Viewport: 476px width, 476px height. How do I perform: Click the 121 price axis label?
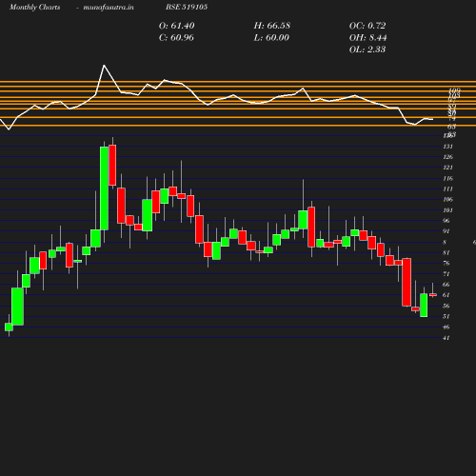click(x=447, y=168)
